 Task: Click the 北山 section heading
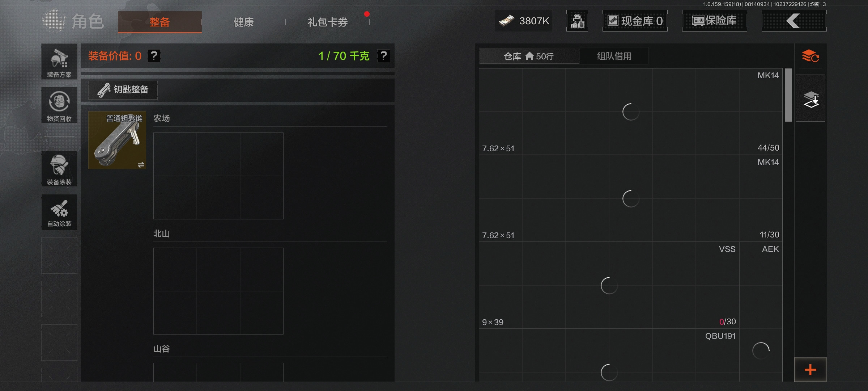pyautogui.click(x=161, y=234)
